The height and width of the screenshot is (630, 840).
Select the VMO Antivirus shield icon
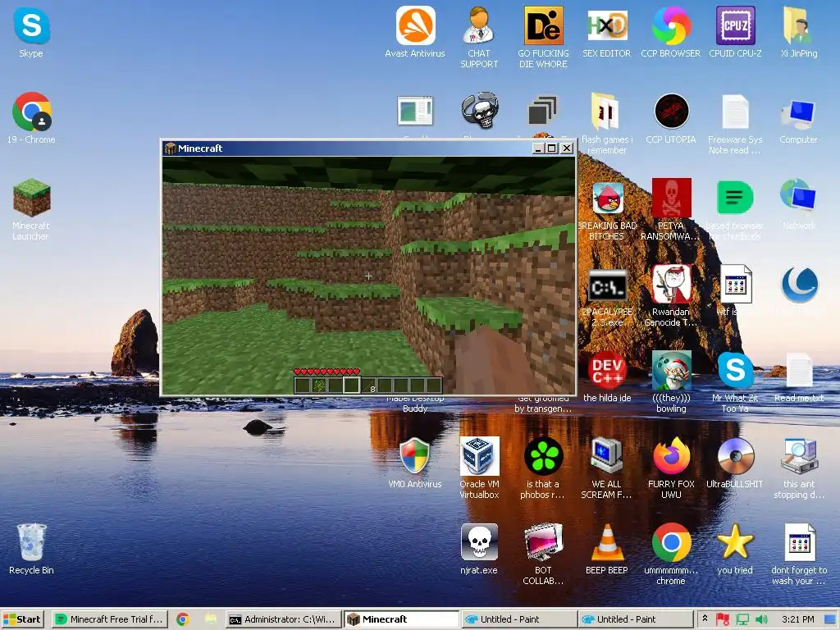click(x=414, y=456)
